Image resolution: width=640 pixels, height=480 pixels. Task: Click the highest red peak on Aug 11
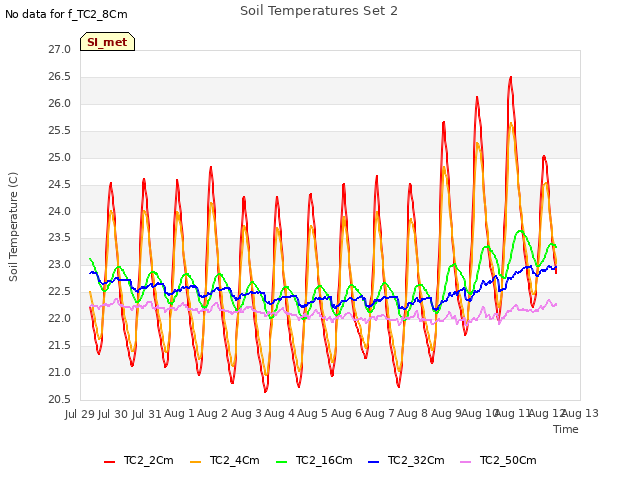point(511,77)
